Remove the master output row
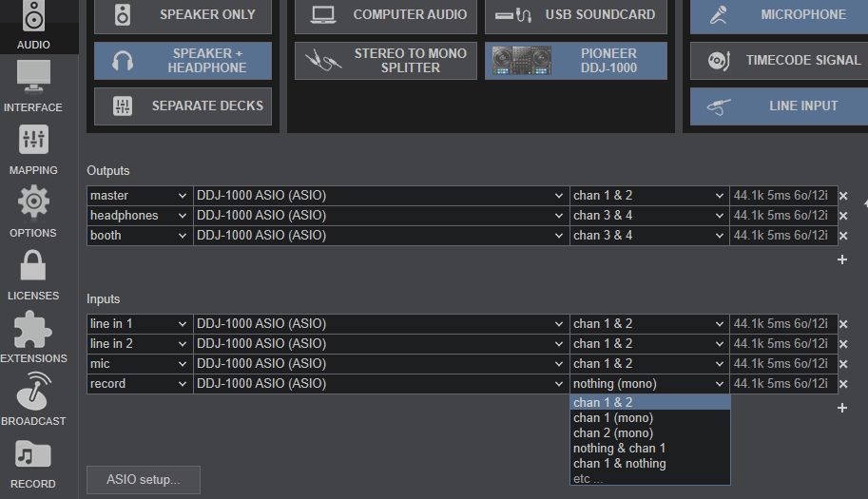This screenshot has height=499, width=868. (843, 196)
